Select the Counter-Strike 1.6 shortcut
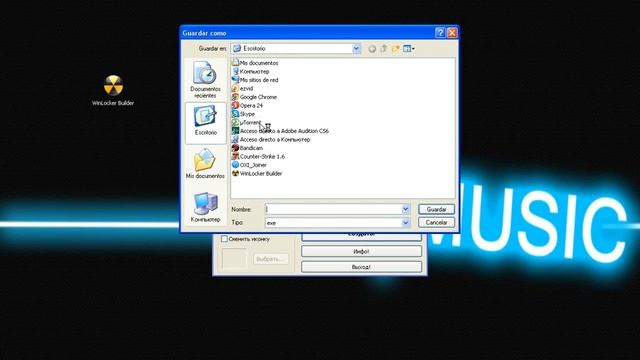 (x=258, y=156)
